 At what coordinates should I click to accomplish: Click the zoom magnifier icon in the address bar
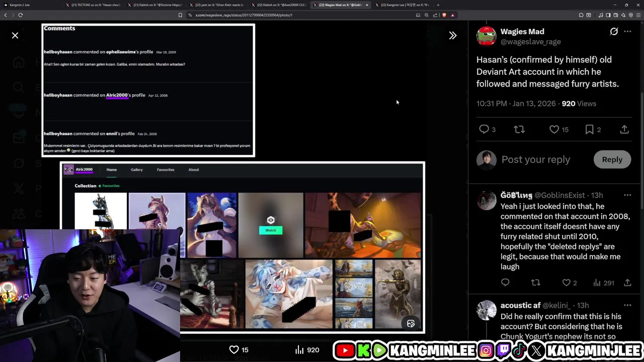427,15
